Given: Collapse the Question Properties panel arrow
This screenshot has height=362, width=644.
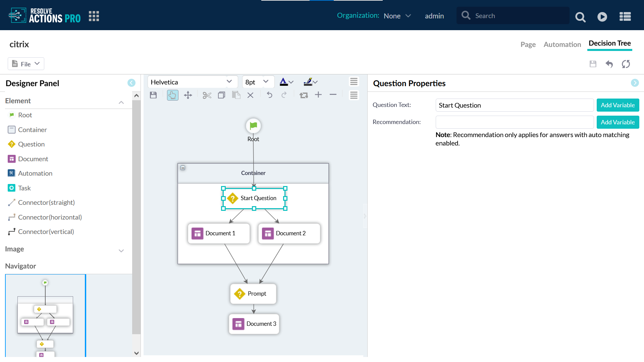Looking at the screenshot, I should click(635, 83).
